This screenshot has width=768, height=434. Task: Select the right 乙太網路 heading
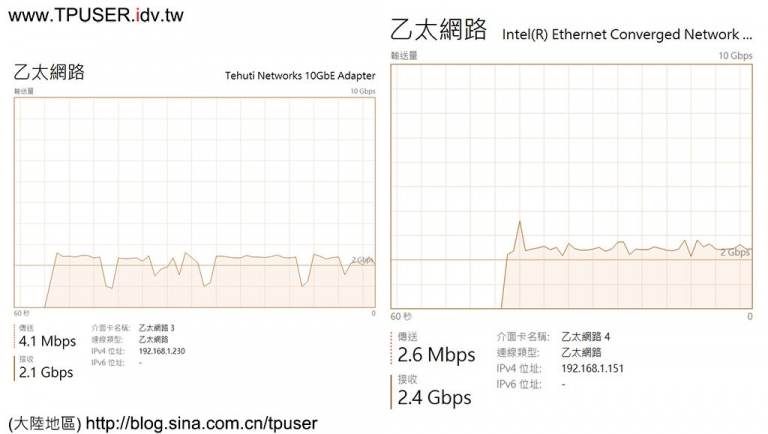438,29
